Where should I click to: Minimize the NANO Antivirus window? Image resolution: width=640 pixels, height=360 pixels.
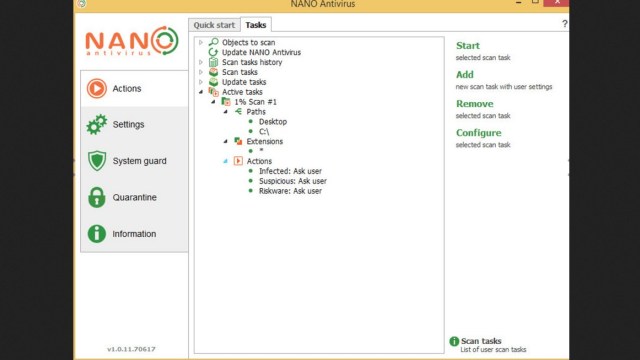point(518,3)
